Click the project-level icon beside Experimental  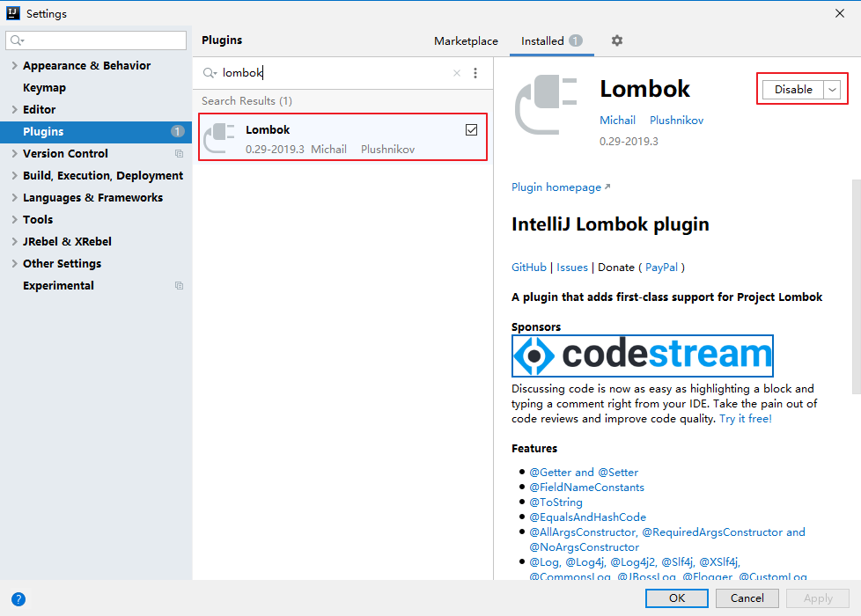[179, 285]
